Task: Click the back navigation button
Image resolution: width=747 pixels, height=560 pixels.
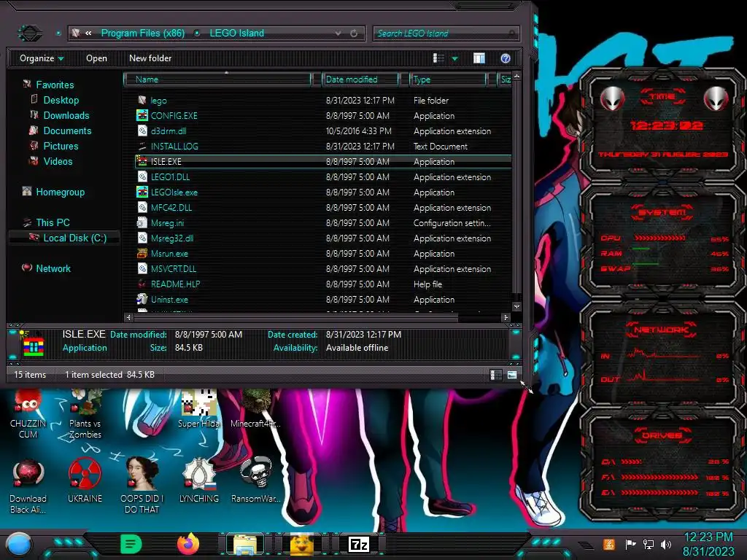Action: 30,33
